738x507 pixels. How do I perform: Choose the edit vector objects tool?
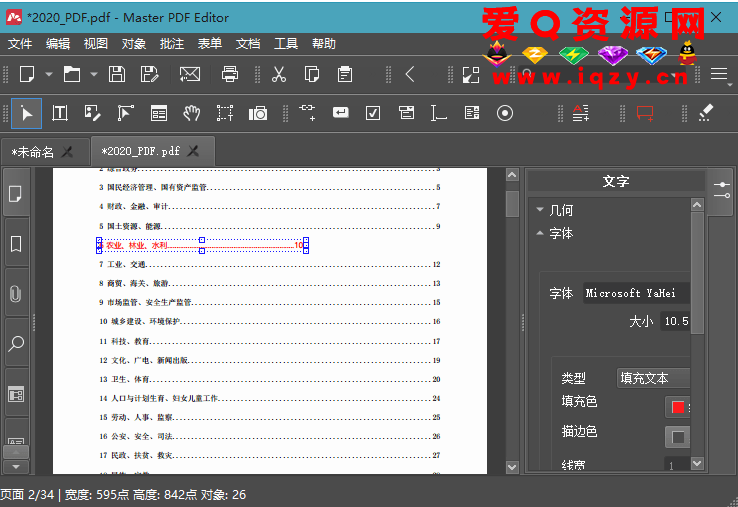(125, 113)
